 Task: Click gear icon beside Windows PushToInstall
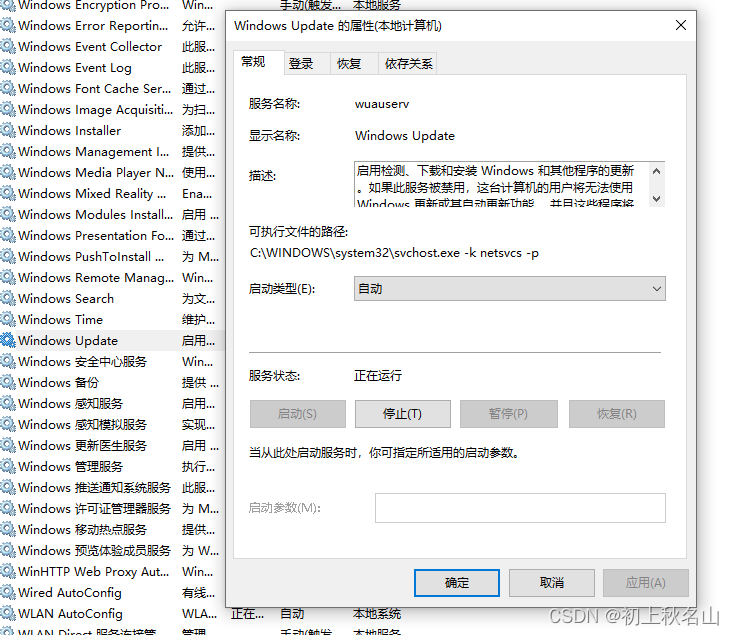click(8, 256)
